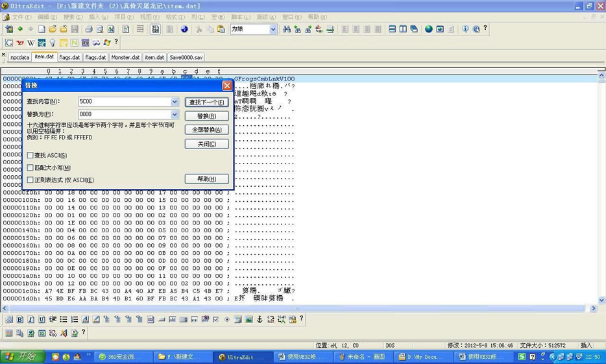Screen dimensions: 606x364
Task: Close the file tab bar with x
Action: point(3,55)
